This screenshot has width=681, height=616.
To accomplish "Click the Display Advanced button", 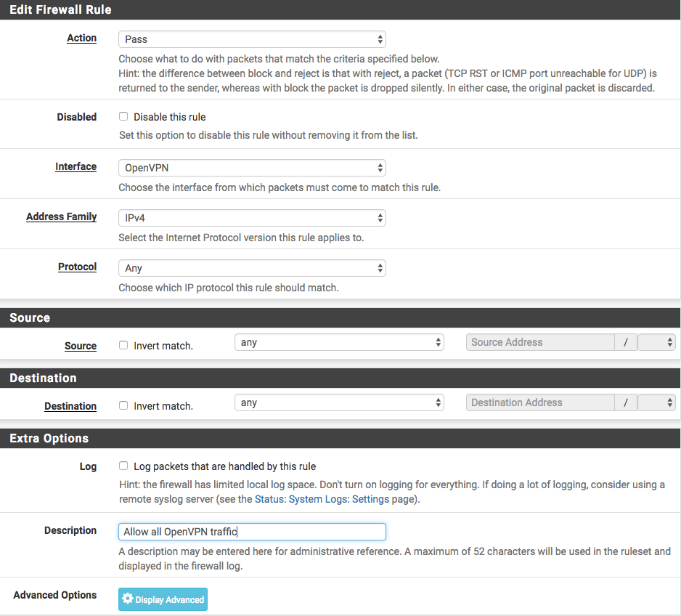I will [x=163, y=599].
